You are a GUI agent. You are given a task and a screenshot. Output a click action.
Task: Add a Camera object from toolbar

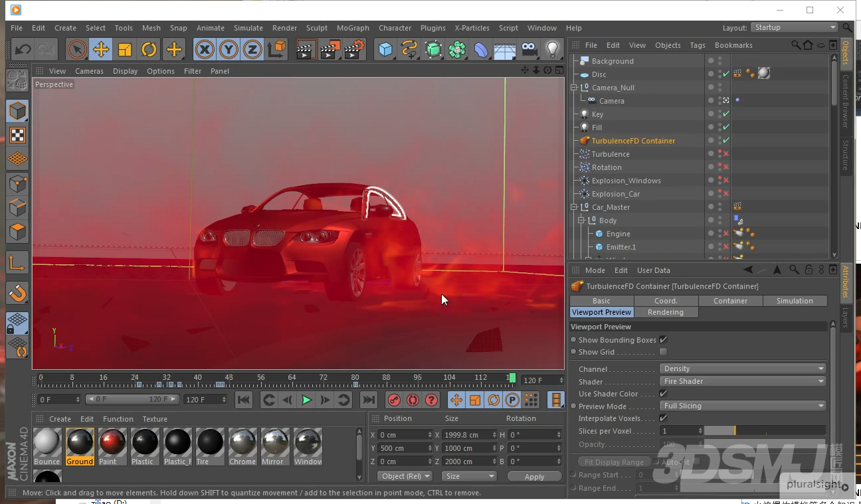tap(529, 49)
